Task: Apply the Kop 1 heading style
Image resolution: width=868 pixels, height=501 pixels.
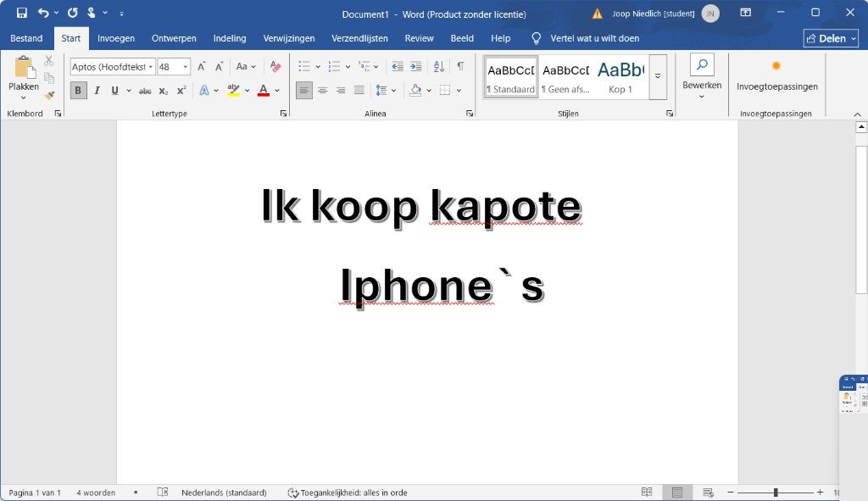Action: point(620,77)
